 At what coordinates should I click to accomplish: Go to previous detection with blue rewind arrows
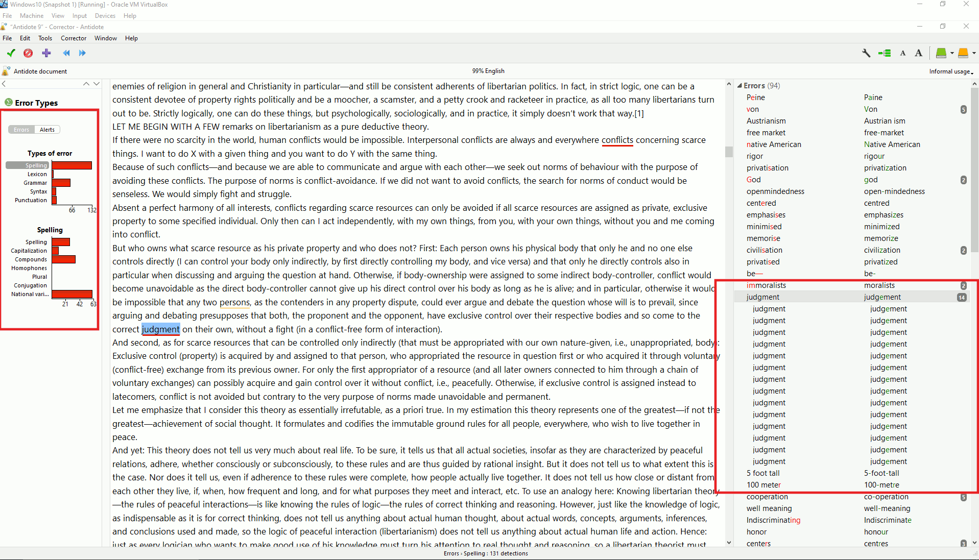click(66, 53)
